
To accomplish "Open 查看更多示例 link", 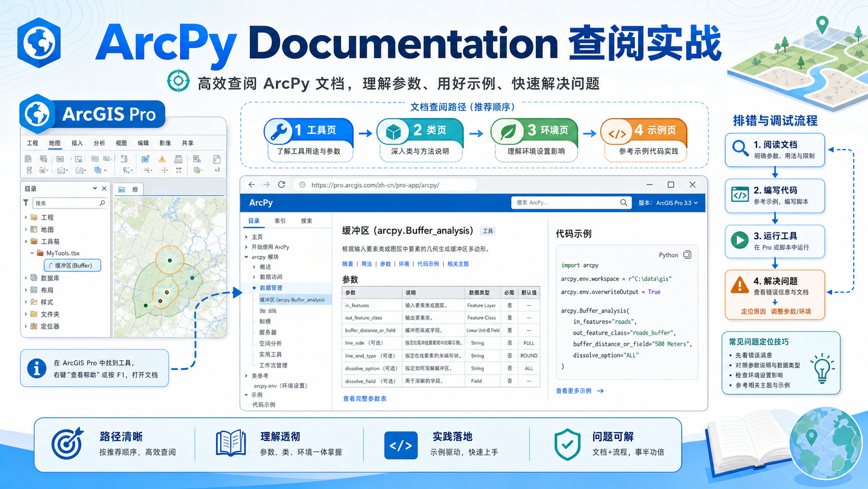I will (580, 391).
